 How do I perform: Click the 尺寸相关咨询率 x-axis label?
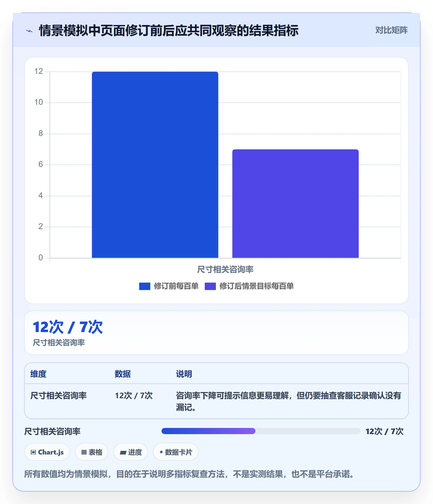[x=225, y=269]
